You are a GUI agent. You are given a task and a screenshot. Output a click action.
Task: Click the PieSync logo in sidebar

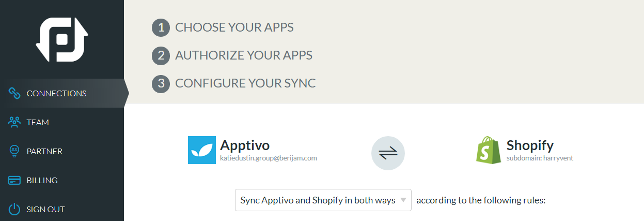tap(62, 39)
